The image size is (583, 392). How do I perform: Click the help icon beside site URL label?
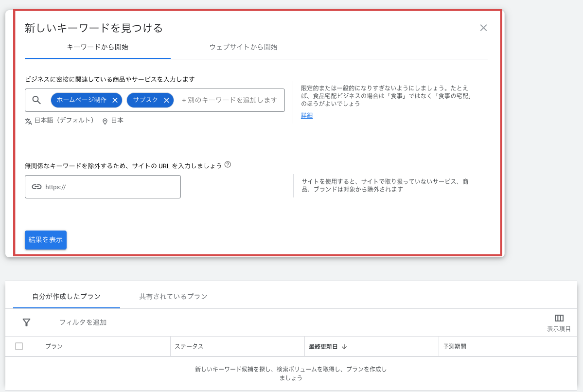click(228, 165)
